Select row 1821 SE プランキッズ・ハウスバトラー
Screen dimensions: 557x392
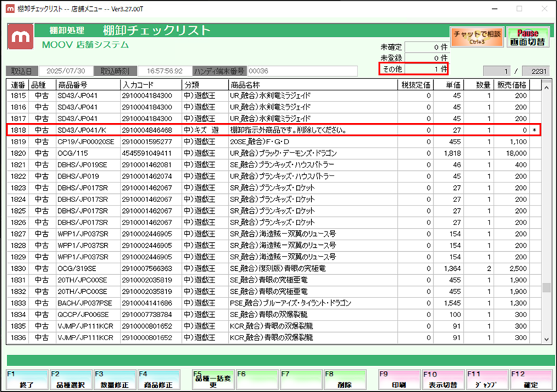(x=274, y=165)
